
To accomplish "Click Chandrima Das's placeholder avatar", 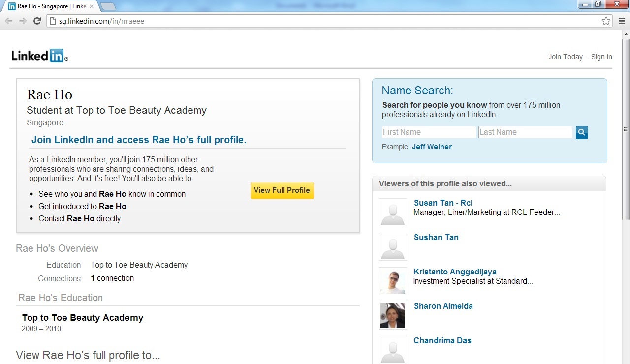I will point(393,350).
